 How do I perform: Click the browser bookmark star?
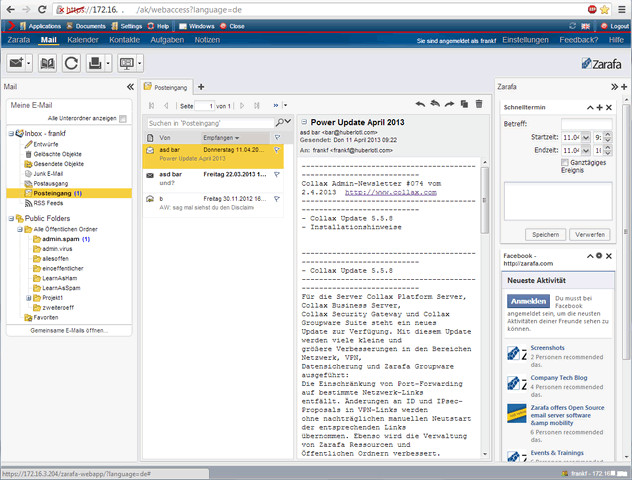pyautogui.click(x=604, y=9)
